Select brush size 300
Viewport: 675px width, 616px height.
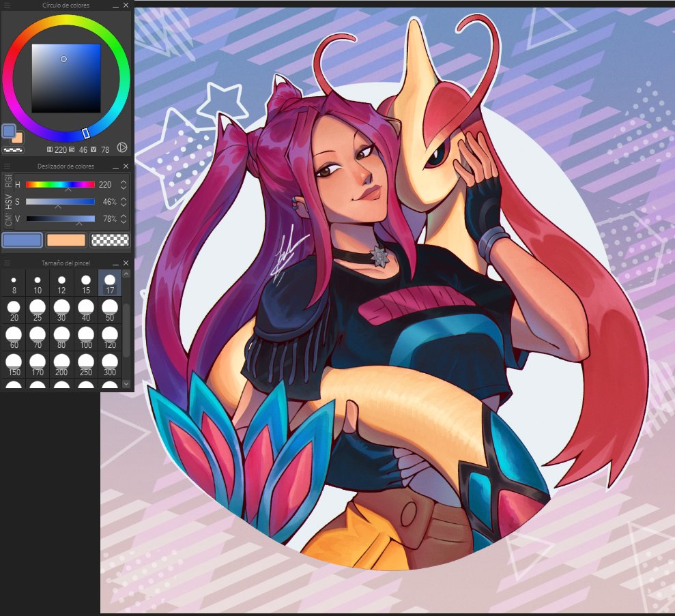pos(110,365)
